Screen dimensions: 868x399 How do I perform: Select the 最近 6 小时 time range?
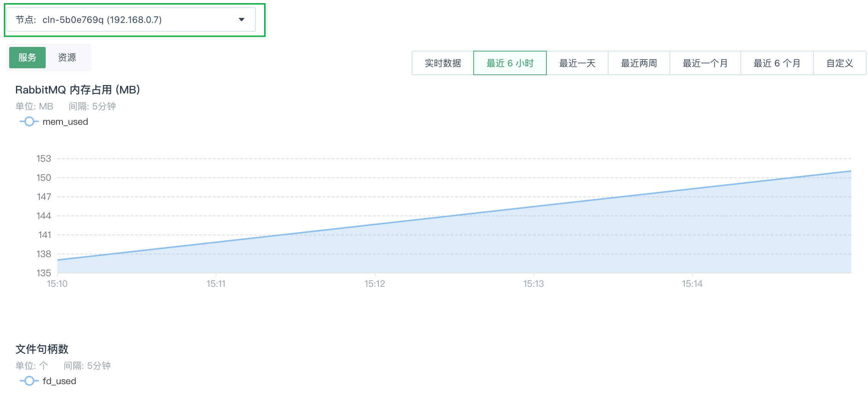click(x=510, y=63)
